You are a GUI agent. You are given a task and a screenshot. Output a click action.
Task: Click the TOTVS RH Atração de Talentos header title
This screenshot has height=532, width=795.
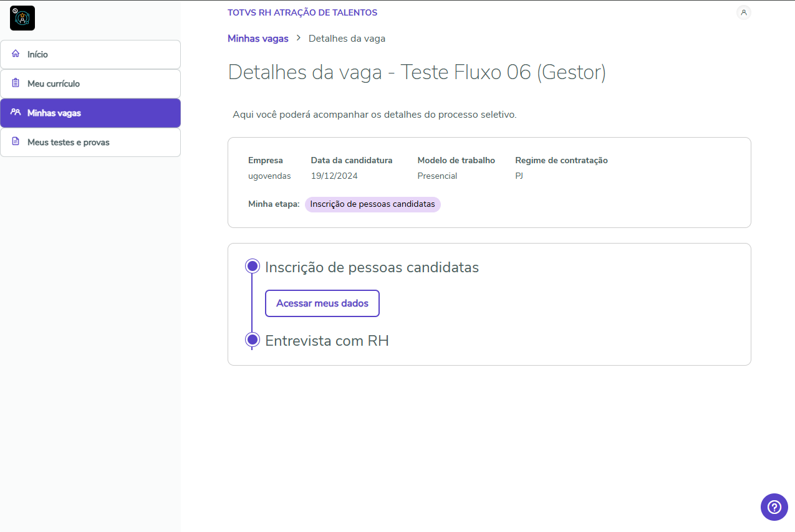pos(302,12)
